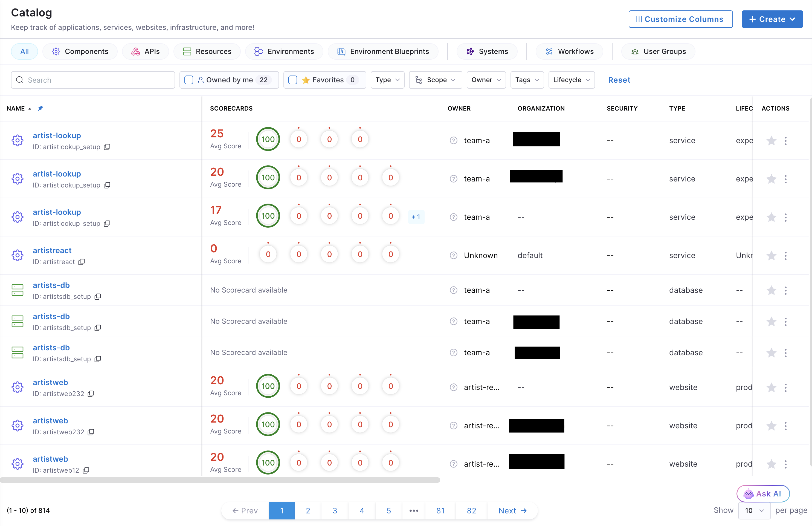Enable the Owned by me checkbox
Screen dimensions: 812x526
coord(189,80)
